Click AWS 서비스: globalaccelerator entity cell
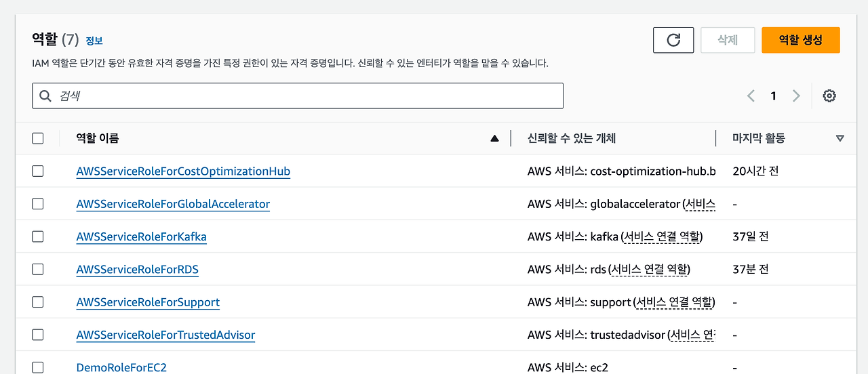 (x=621, y=204)
